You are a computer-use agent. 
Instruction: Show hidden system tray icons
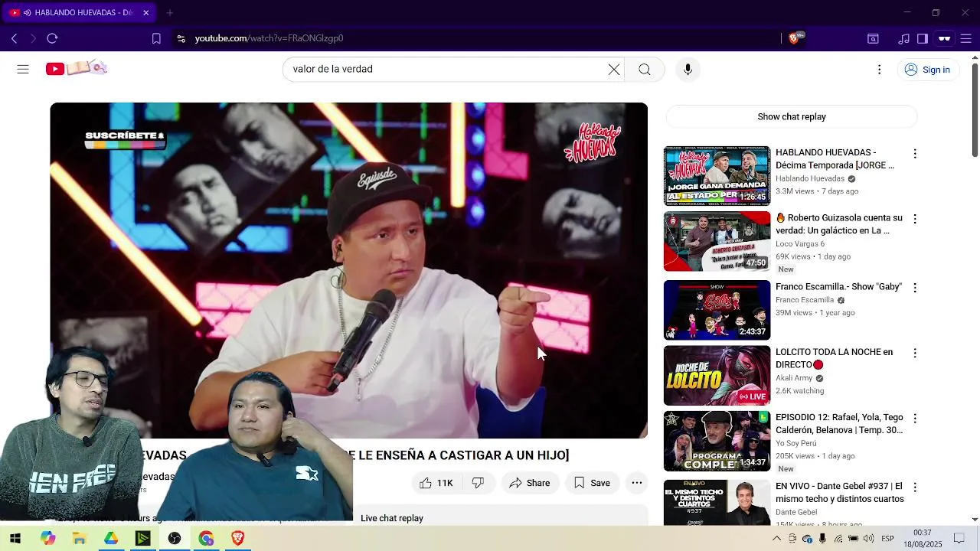point(776,539)
